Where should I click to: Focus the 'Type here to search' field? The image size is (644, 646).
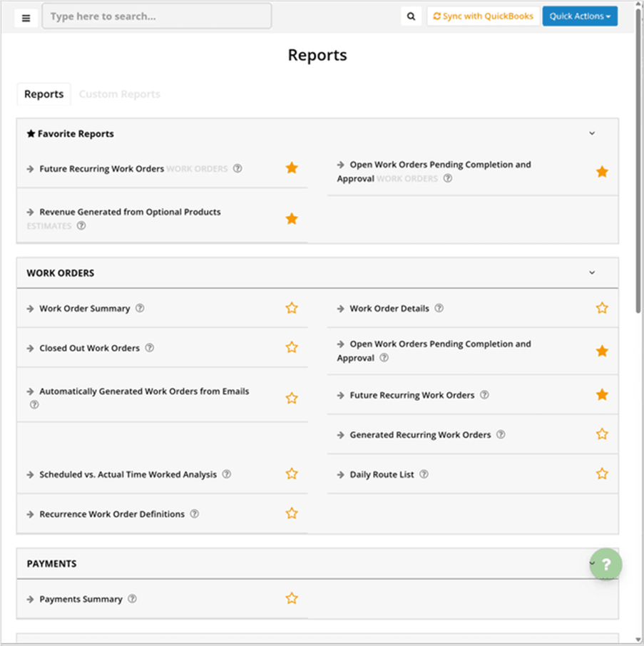(157, 16)
